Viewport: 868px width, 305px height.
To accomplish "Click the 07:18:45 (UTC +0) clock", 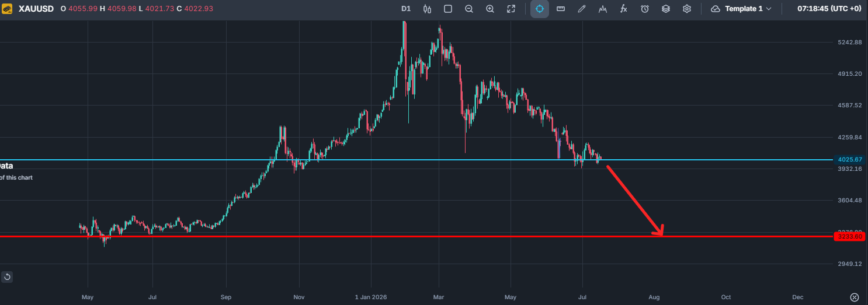I will pyautogui.click(x=829, y=9).
